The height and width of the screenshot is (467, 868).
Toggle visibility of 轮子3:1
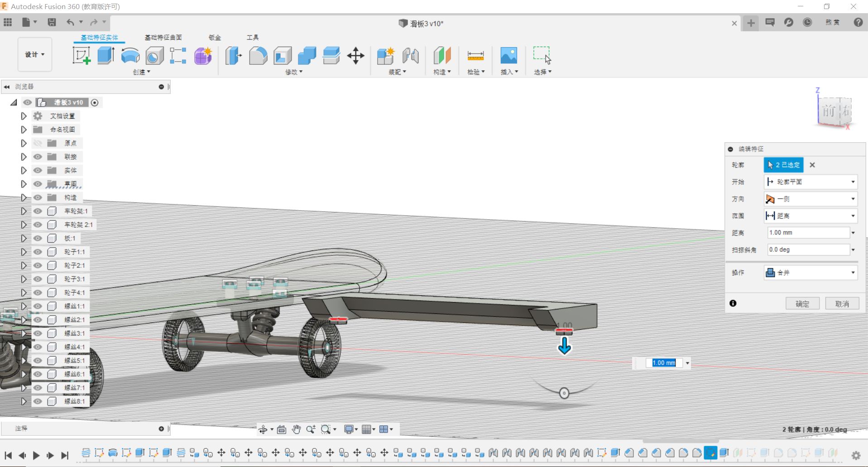click(x=38, y=279)
